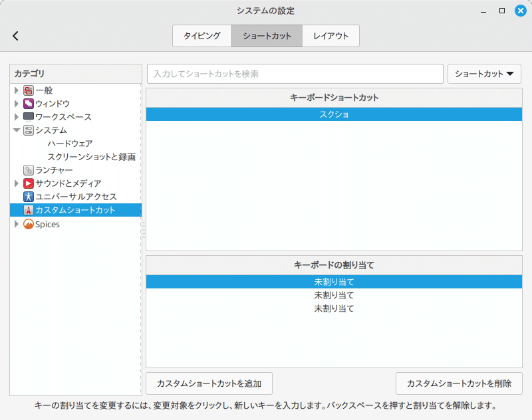Click the ウィンドウ category icon
The width and height of the screenshot is (532, 420).
click(29, 104)
